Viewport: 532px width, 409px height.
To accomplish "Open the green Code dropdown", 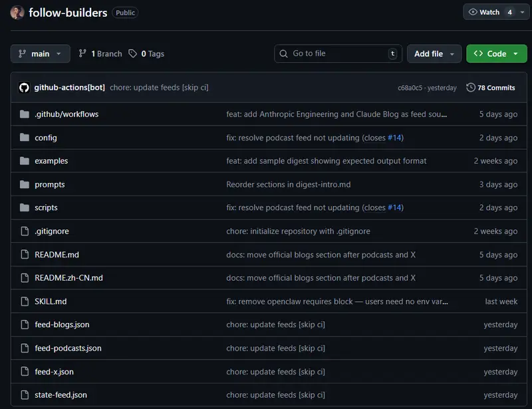I will 496,54.
